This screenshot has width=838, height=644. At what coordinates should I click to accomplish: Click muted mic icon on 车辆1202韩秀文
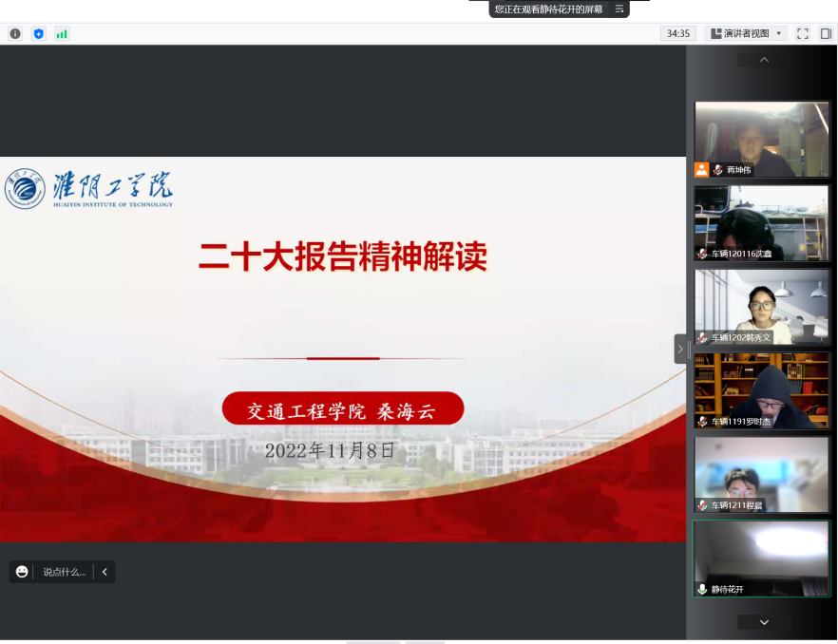702,337
